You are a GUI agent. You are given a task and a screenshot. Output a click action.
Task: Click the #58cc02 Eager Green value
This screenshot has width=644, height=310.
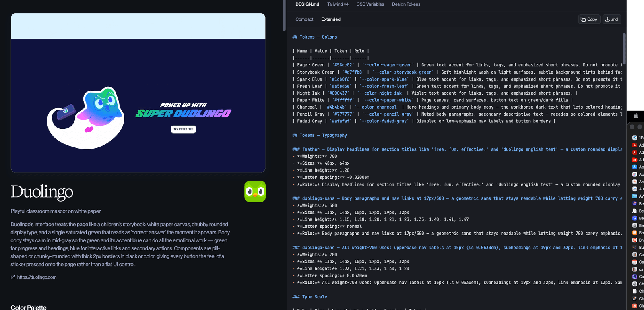[343, 65]
